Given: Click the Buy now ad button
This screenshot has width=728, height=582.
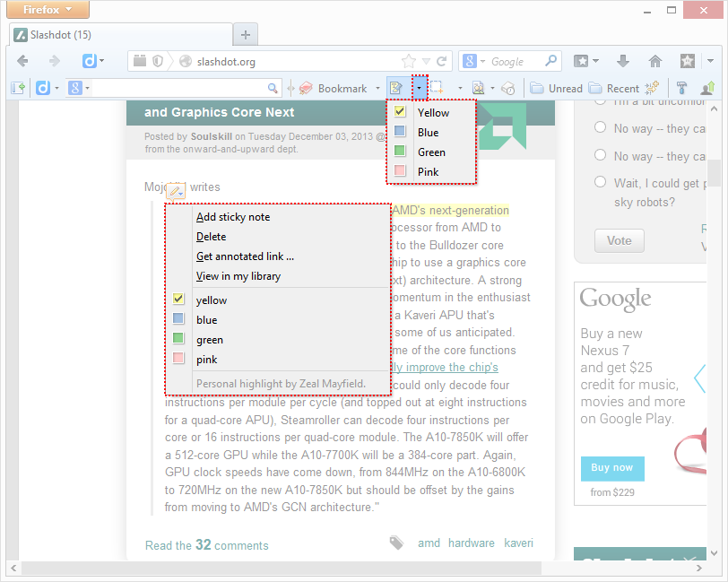Looking at the screenshot, I should coord(612,468).
